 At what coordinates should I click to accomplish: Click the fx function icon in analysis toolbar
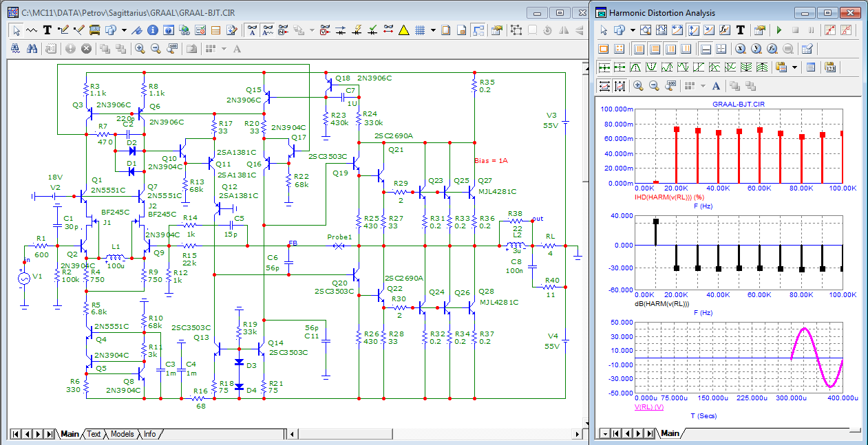click(x=725, y=30)
